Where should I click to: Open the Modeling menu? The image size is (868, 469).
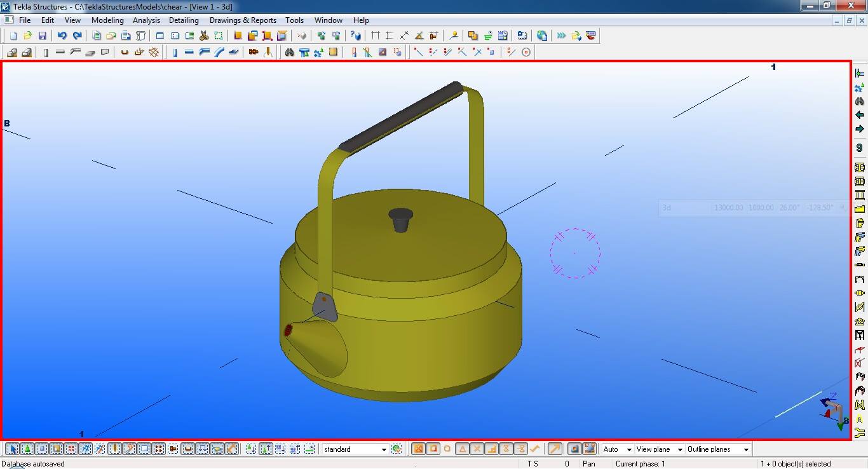[107, 20]
